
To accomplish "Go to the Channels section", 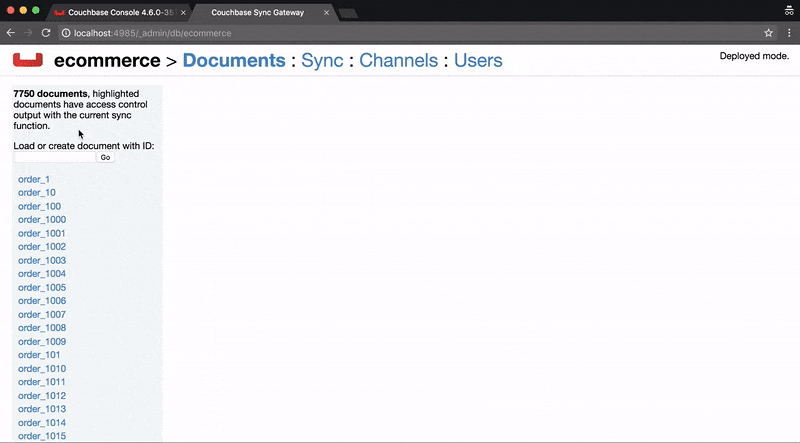I will click(x=398, y=60).
